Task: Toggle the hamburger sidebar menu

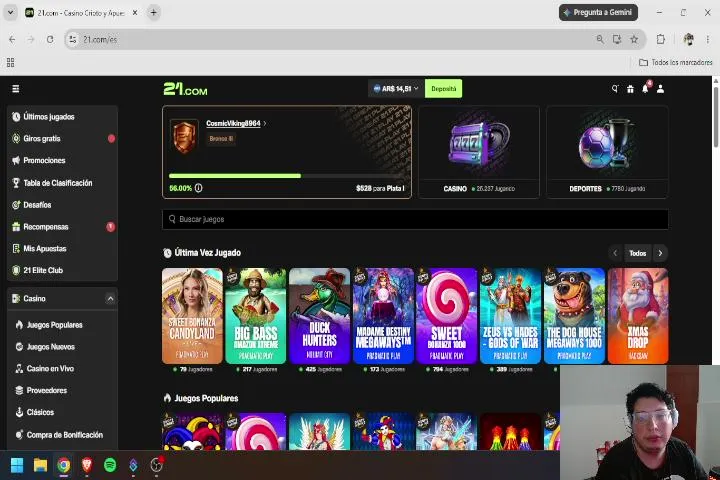Action: point(16,89)
